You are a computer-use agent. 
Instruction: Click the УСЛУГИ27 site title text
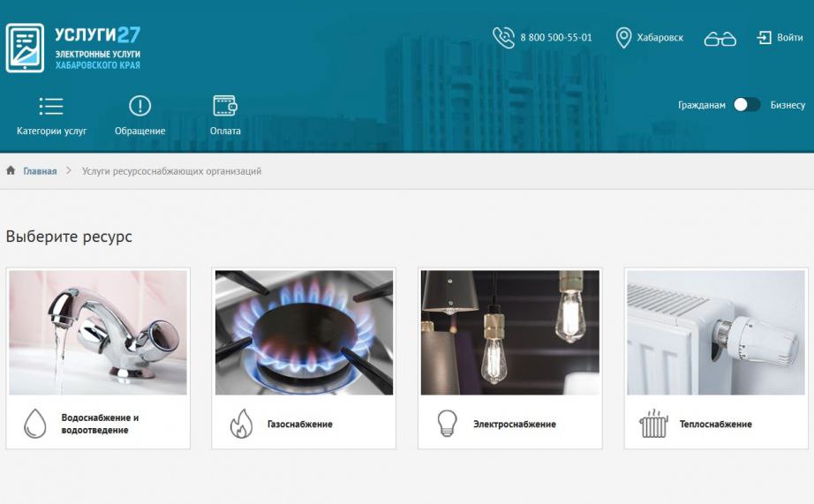coord(98,34)
